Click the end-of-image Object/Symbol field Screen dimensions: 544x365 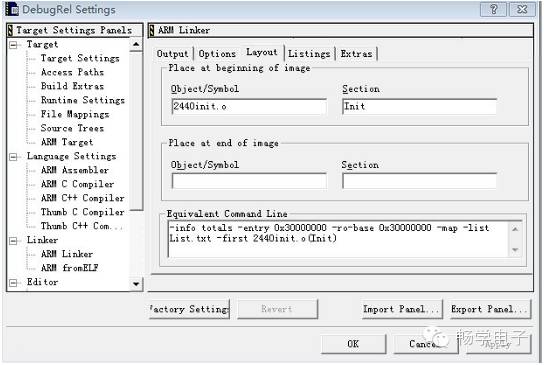click(x=249, y=181)
